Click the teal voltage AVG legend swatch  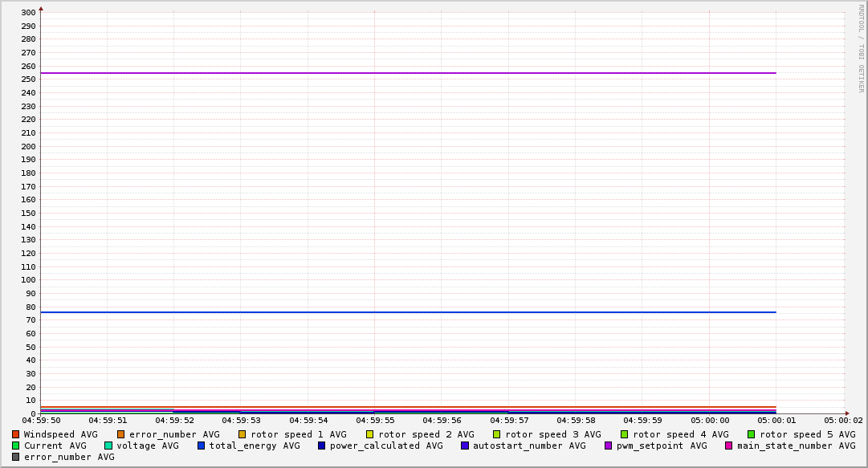108,446
